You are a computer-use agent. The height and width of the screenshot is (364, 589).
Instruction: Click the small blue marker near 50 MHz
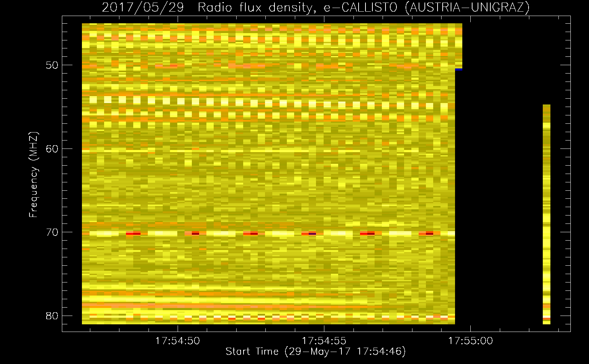click(x=459, y=69)
